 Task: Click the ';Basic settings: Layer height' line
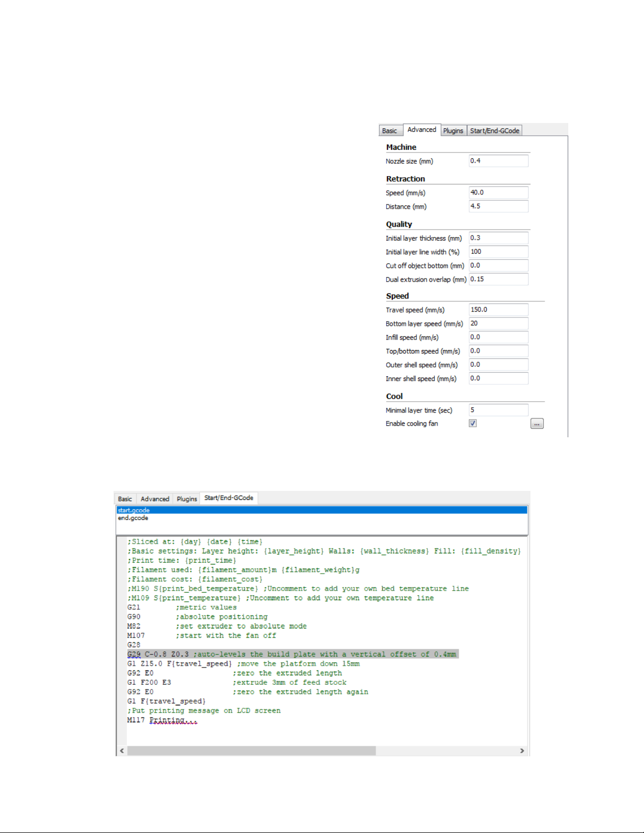(324, 551)
